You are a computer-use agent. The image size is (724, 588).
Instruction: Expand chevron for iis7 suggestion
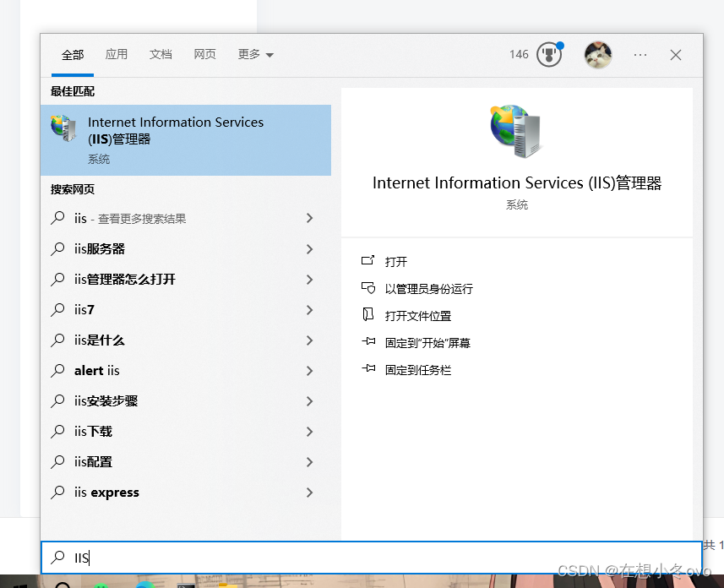click(x=309, y=310)
